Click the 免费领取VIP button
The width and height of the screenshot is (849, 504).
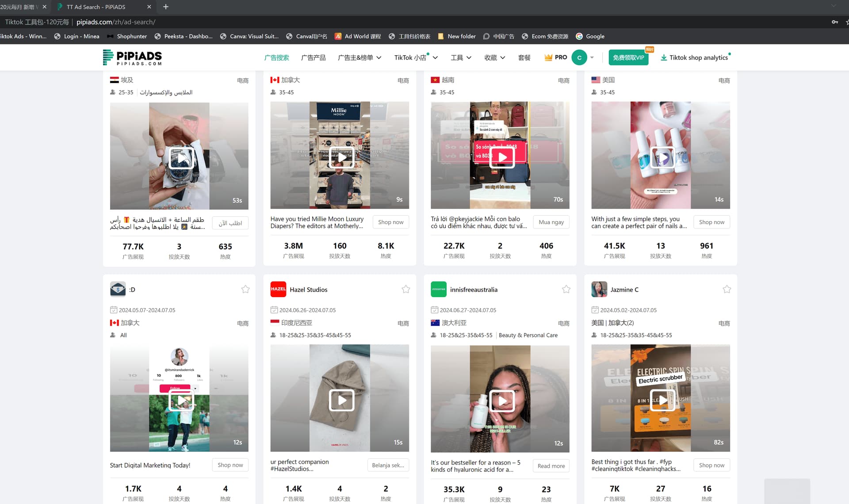click(628, 57)
